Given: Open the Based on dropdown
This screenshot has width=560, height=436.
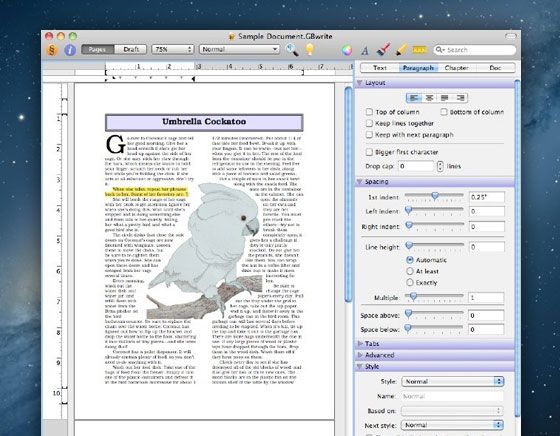Looking at the screenshot, I should [452, 411].
